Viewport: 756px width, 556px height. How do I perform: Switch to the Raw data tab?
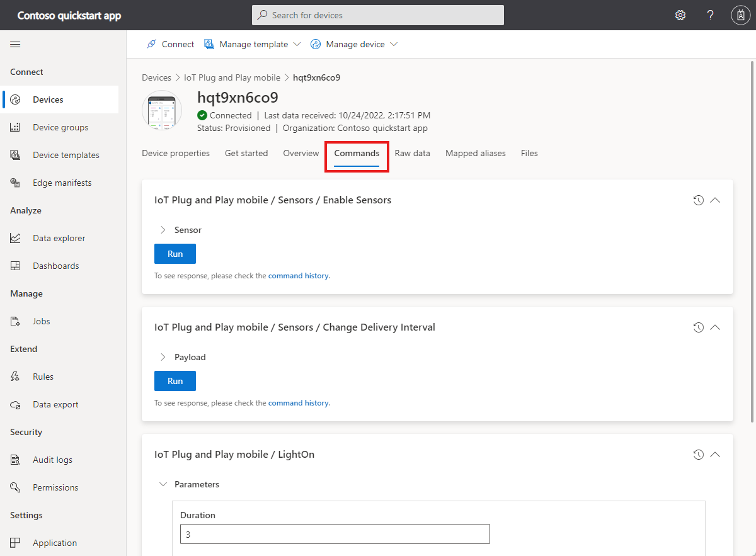pyautogui.click(x=412, y=153)
